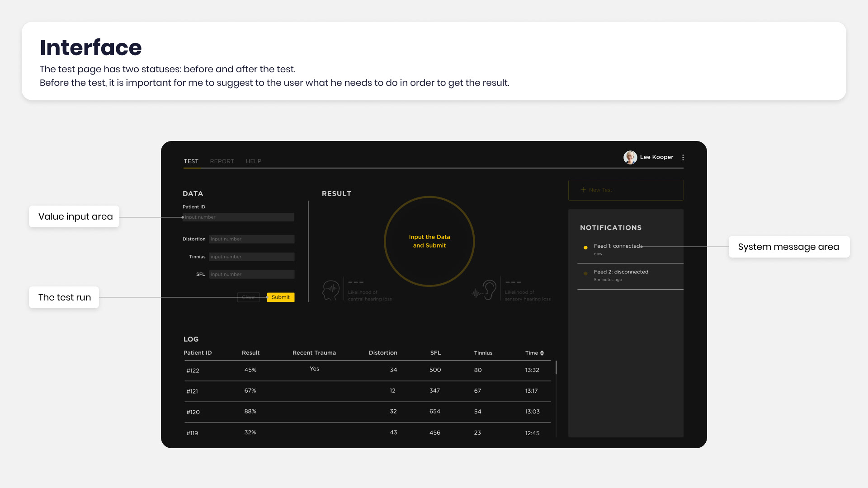Click the dim dot beside Feed 2
The image size is (868, 488).
click(x=585, y=273)
